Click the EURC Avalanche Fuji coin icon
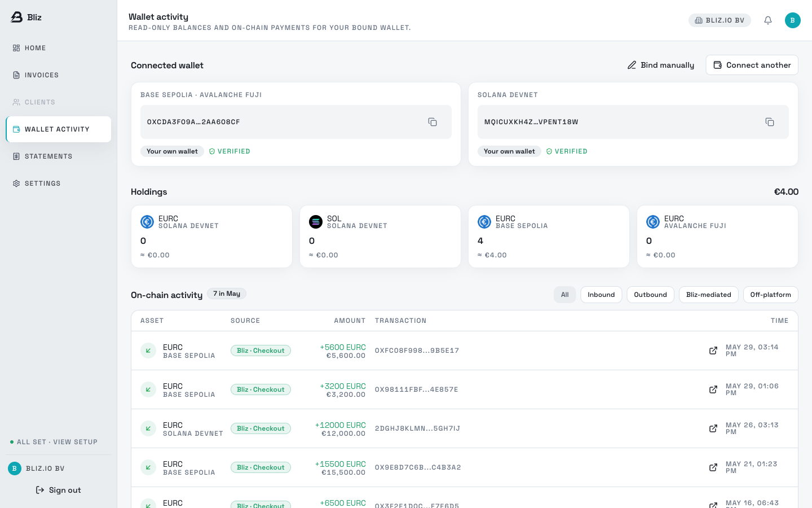The image size is (812, 508). [x=653, y=222]
